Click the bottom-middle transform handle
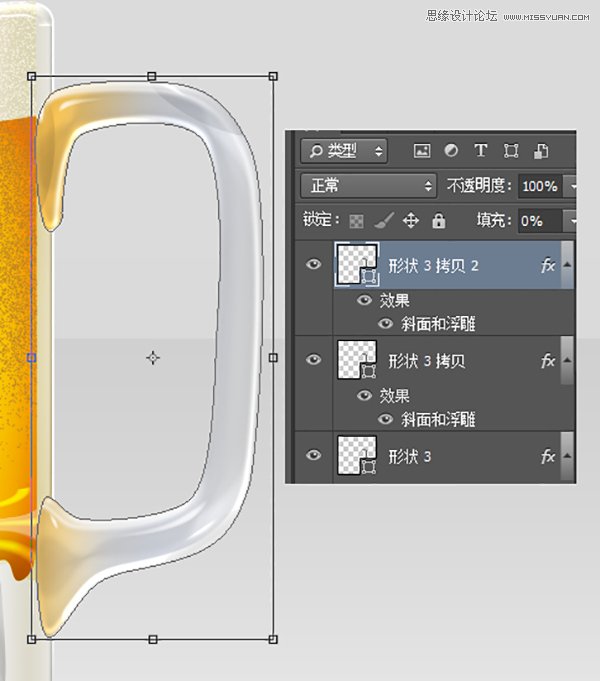This screenshot has height=681, width=600. click(152, 639)
